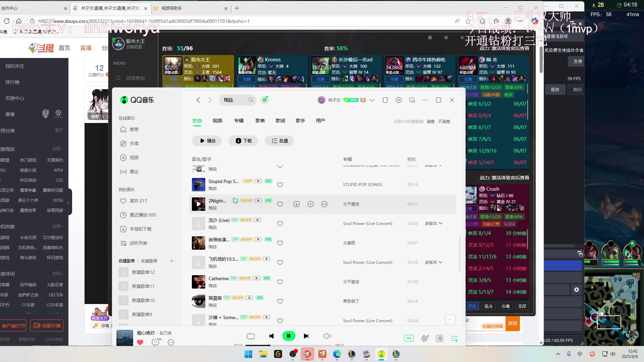The image size is (644, 362).
Task: Show desktop lyrics with the 词 icon
Action: coord(439,339)
